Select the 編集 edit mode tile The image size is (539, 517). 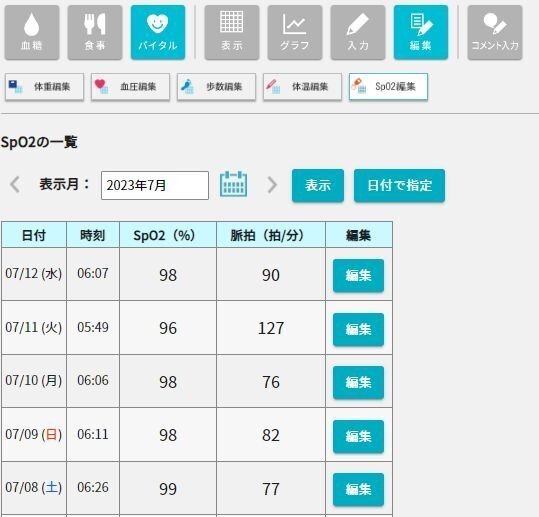(421, 33)
